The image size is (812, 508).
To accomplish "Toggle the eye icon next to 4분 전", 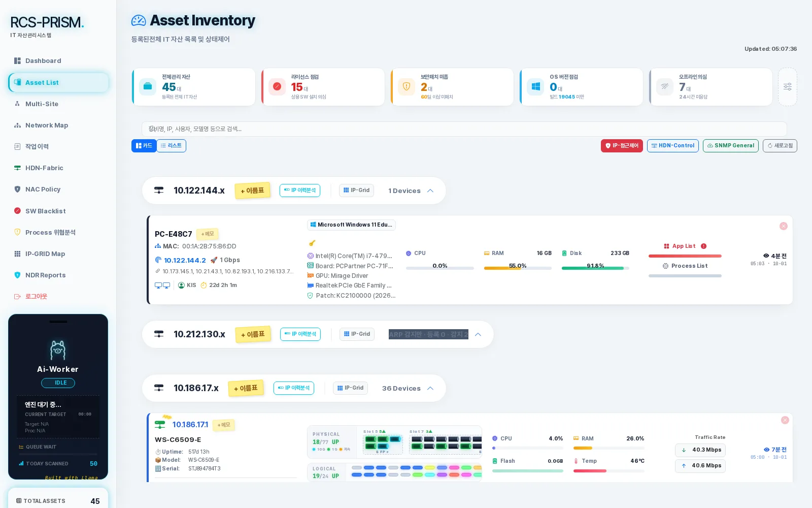I will [766, 256].
